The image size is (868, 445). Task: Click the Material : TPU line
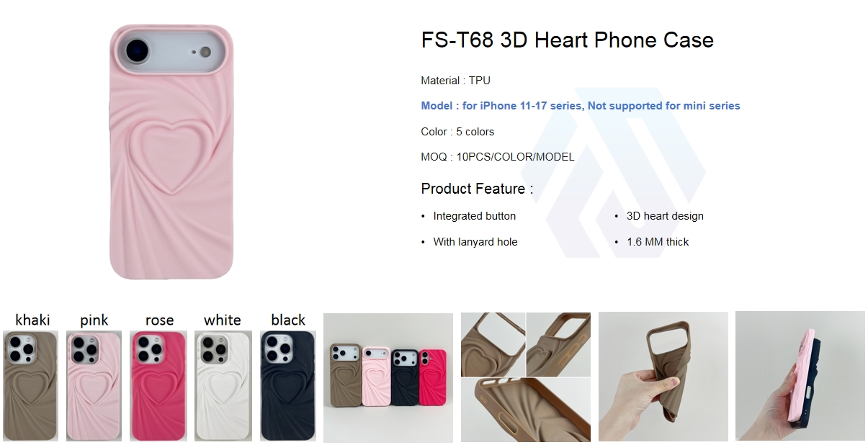[x=455, y=81]
